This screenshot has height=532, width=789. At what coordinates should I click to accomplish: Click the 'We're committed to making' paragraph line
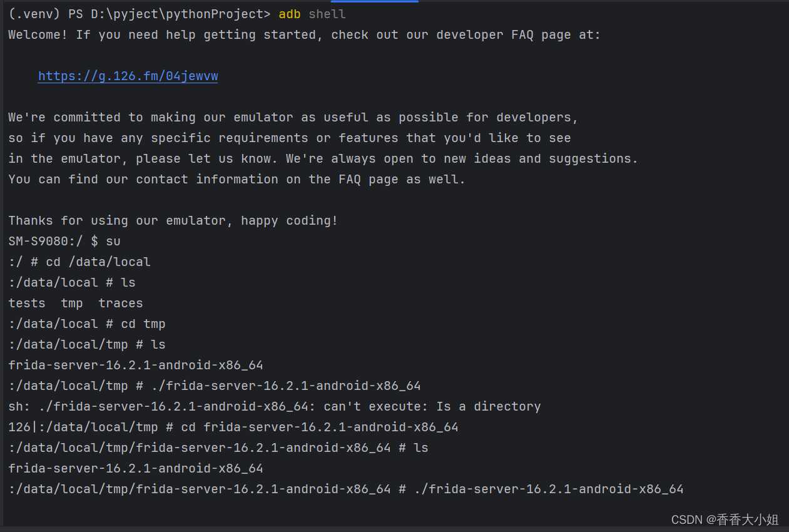293,118
